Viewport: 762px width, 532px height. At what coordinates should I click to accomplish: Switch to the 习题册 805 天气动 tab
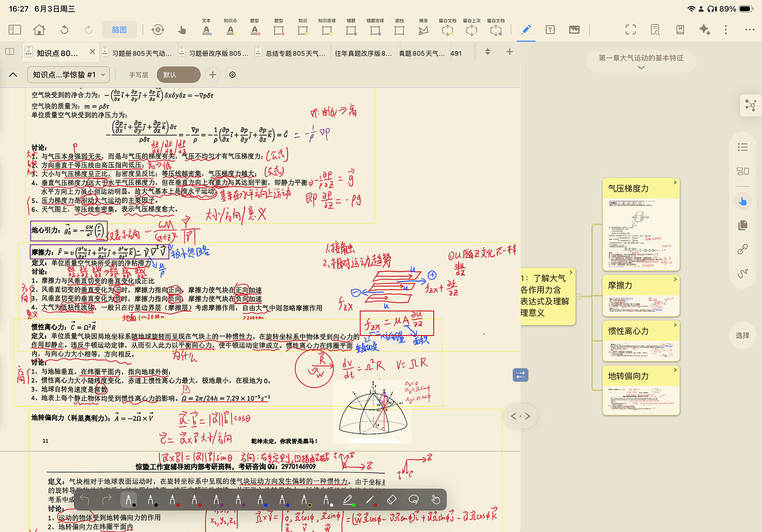[138, 53]
